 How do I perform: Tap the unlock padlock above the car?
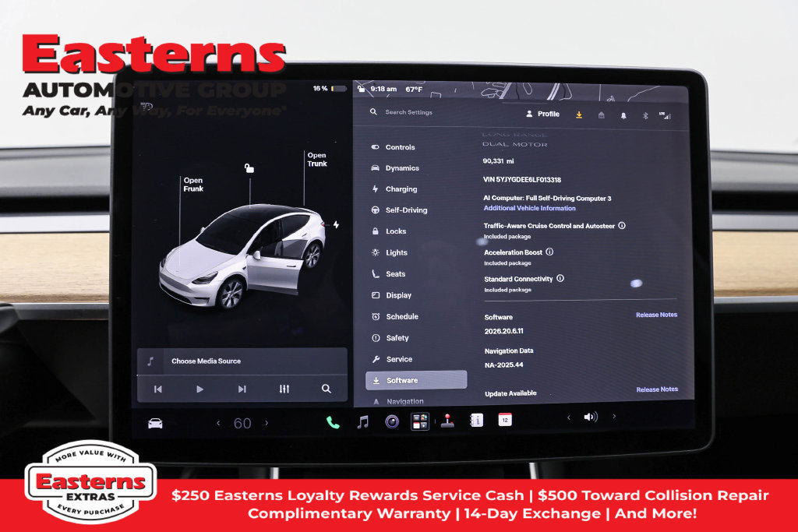249,167
